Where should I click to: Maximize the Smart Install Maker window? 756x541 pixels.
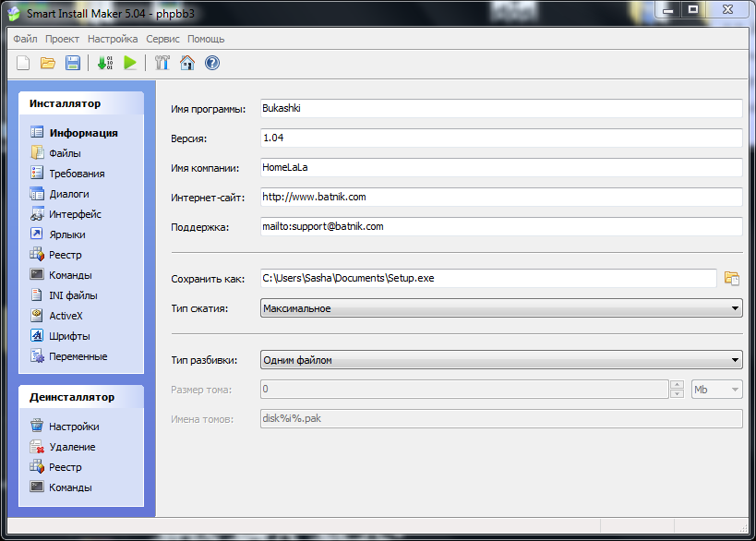tap(693, 9)
